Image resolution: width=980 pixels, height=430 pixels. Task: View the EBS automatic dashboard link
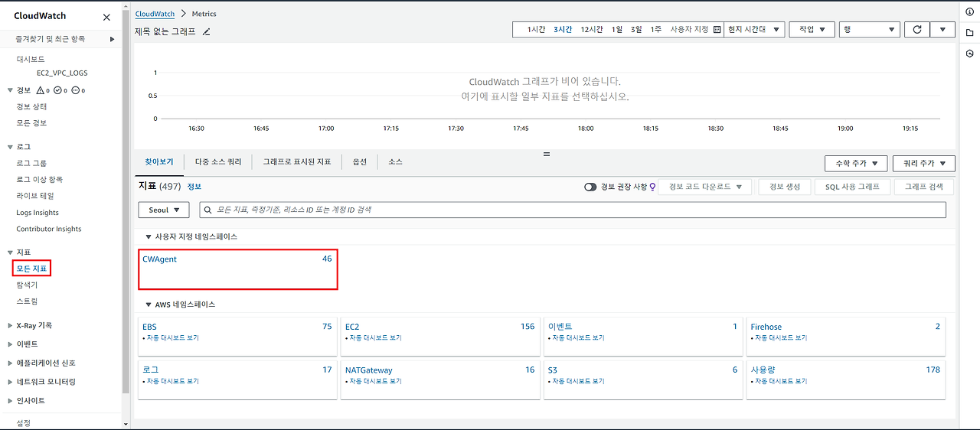[x=172, y=338]
